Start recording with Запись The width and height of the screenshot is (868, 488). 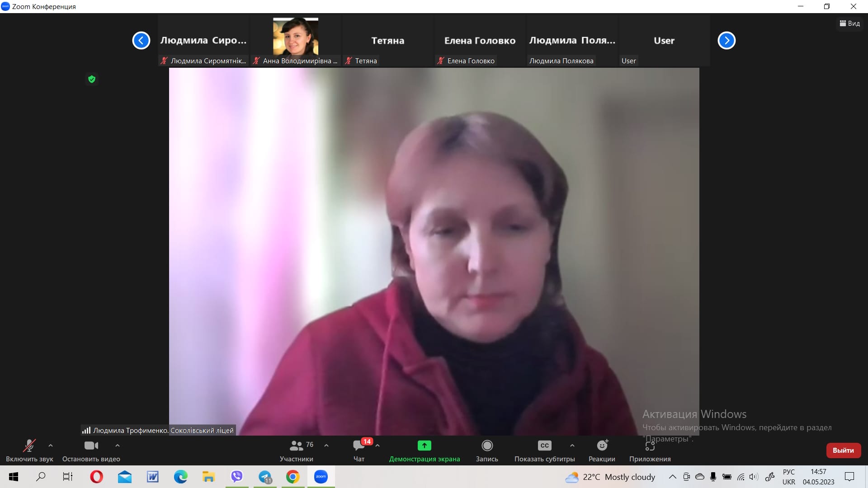click(x=487, y=451)
